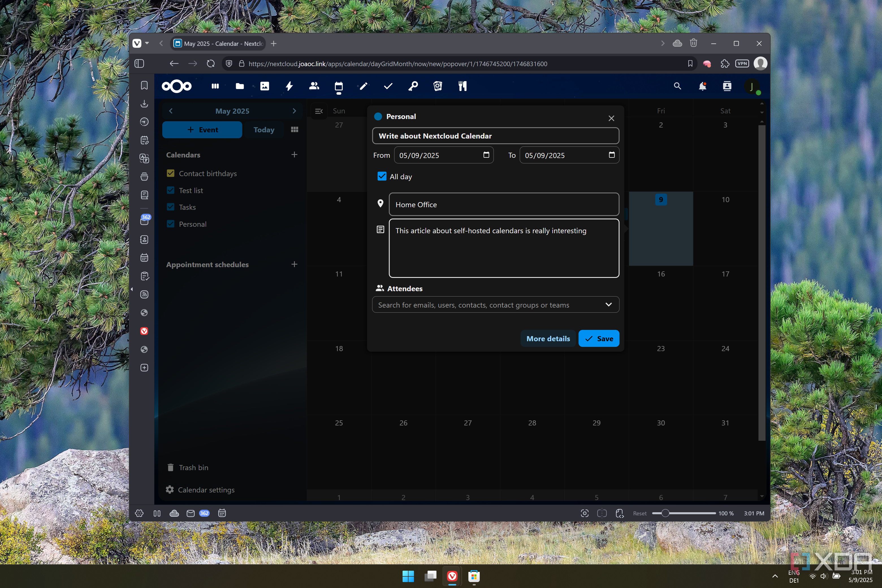Adjust the page zoom slider
882x588 pixels.
point(665,513)
